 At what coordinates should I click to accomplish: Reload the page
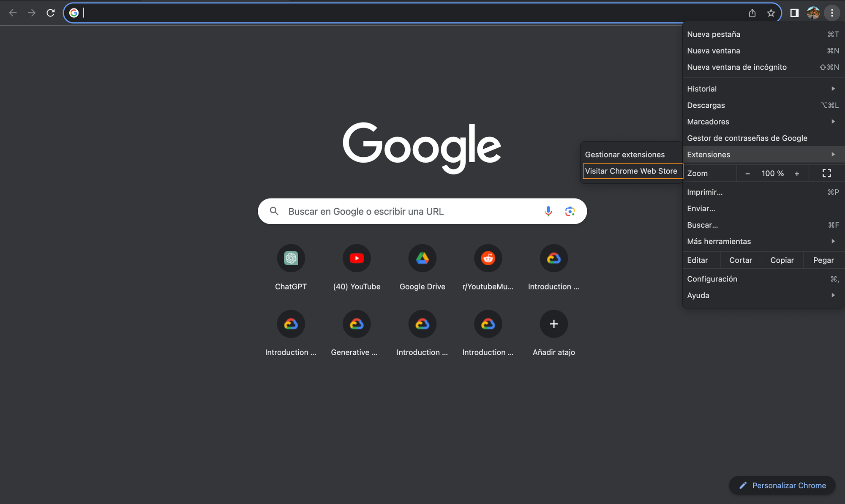[50, 13]
